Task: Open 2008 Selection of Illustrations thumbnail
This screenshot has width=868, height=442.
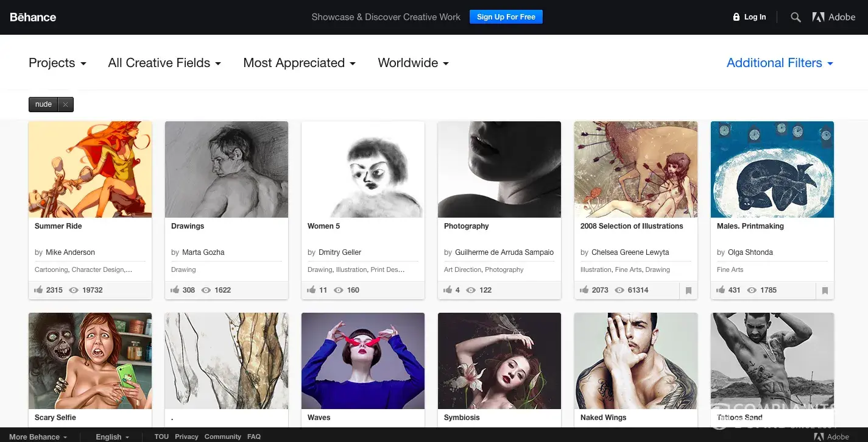Action: [x=636, y=169]
